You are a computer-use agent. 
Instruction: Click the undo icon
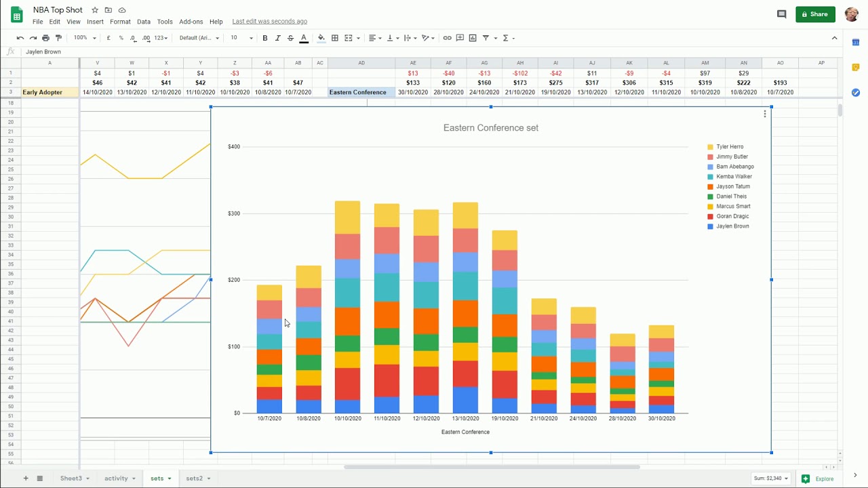[20, 38]
